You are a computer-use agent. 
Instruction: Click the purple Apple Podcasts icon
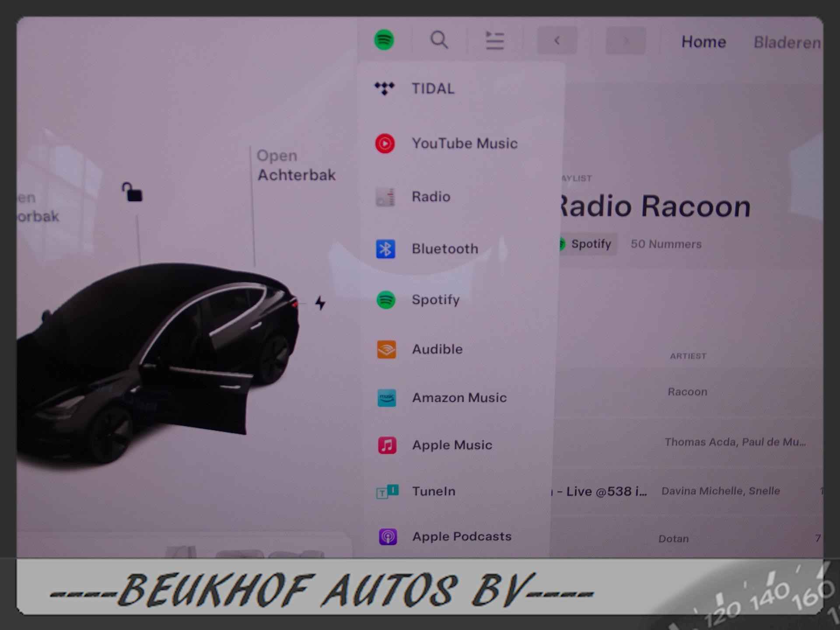click(x=388, y=536)
